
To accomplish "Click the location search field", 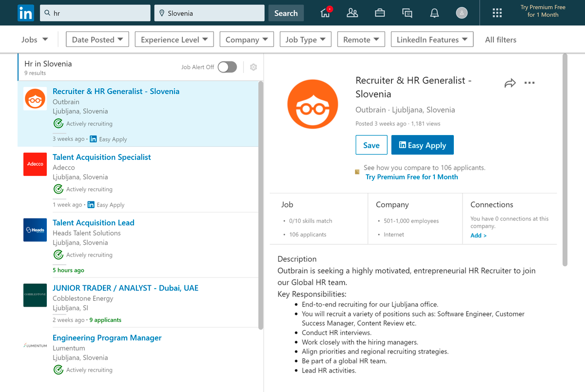I will tap(210, 13).
